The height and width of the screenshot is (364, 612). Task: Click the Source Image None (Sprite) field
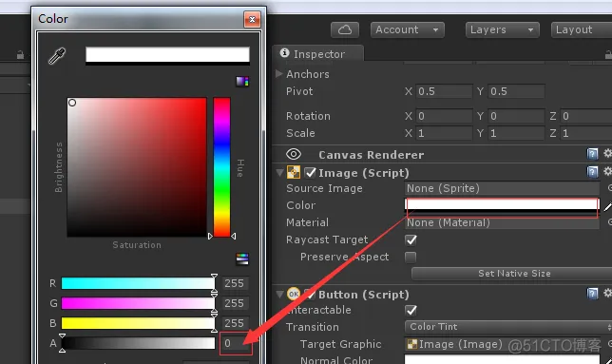point(503,188)
